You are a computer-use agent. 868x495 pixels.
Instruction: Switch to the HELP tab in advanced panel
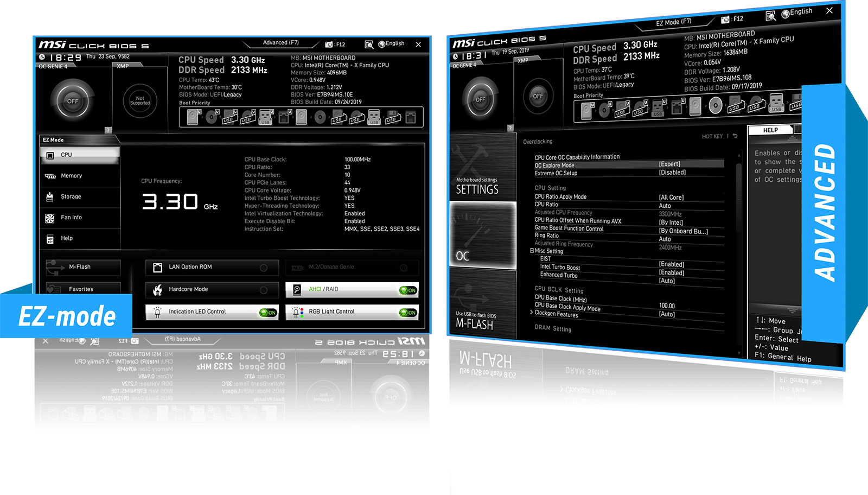pyautogui.click(x=770, y=130)
